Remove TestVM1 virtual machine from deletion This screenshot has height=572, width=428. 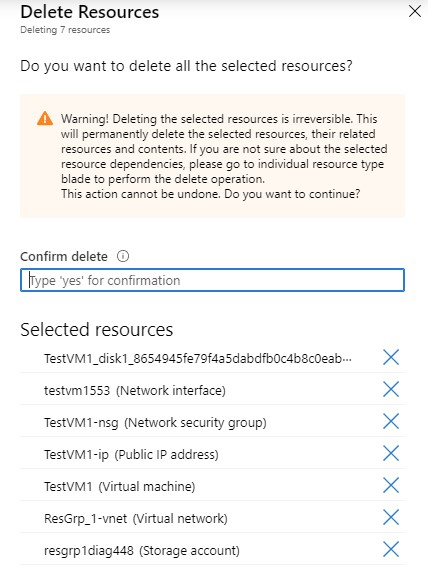[391, 486]
